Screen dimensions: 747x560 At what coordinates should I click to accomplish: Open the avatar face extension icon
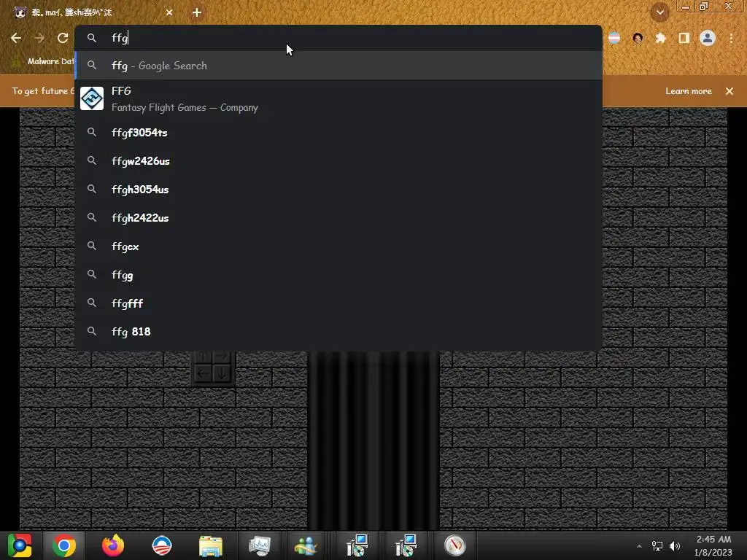tap(638, 38)
